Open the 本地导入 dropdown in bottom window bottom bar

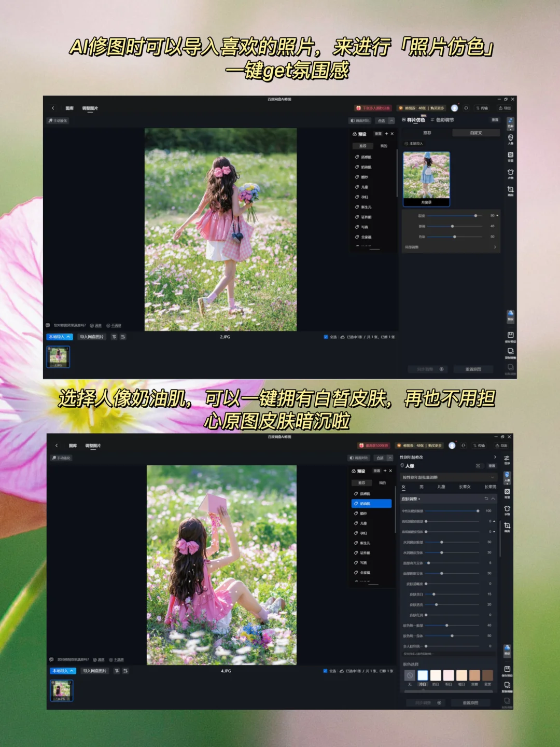point(63,671)
